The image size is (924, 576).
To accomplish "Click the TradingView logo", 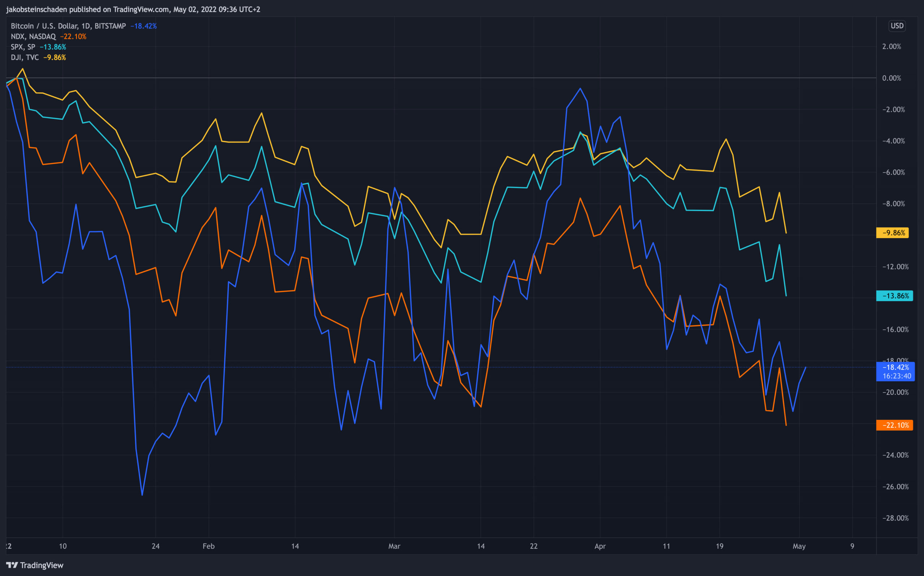I will pyautogui.click(x=35, y=565).
